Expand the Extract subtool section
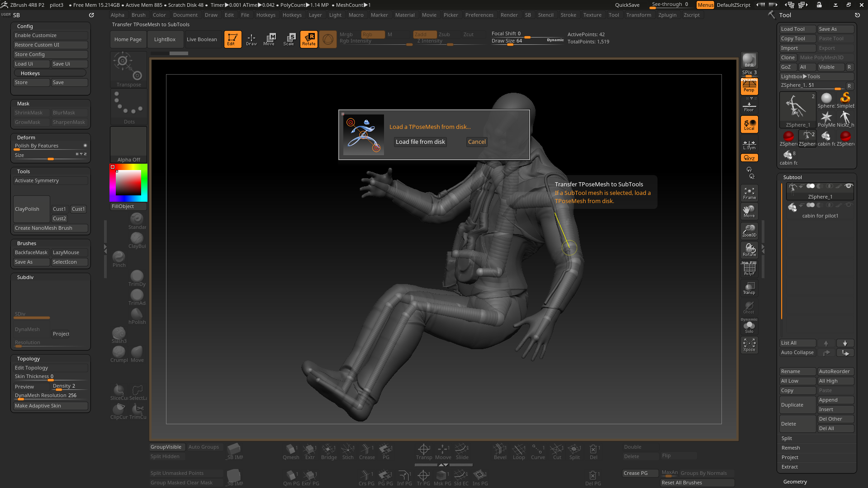Image resolution: width=868 pixels, height=488 pixels. pyautogui.click(x=790, y=467)
